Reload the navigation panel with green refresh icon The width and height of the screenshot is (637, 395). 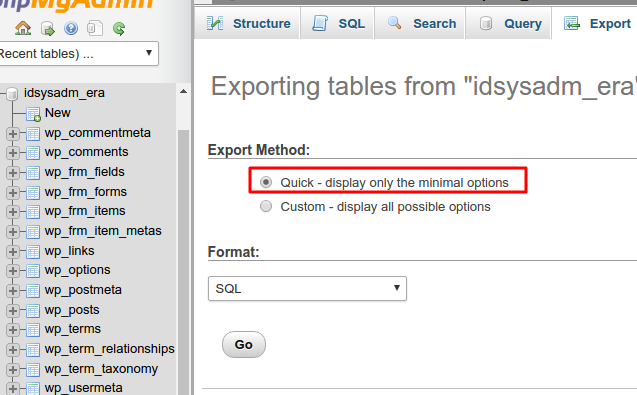tap(119, 28)
